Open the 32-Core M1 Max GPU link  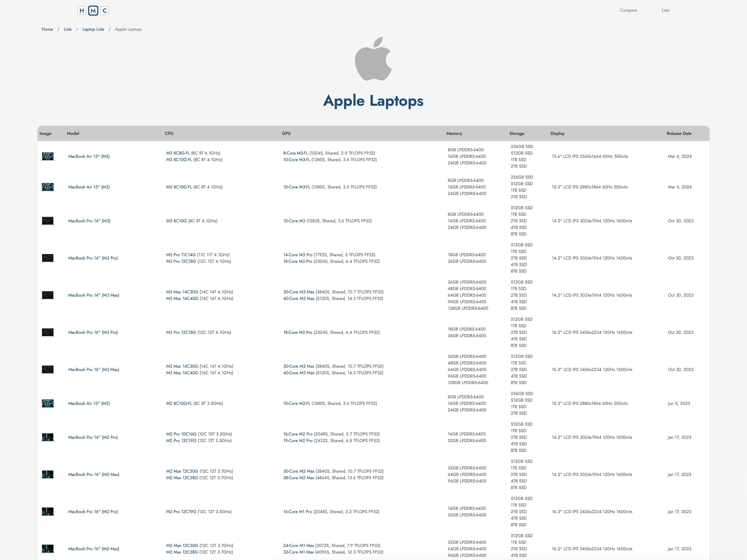[298, 552]
